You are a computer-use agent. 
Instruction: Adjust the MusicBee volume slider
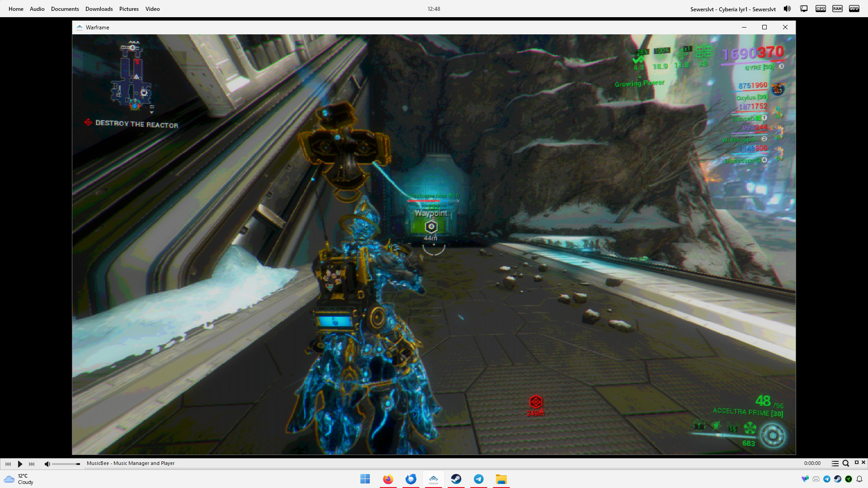pyautogui.click(x=66, y=464)
